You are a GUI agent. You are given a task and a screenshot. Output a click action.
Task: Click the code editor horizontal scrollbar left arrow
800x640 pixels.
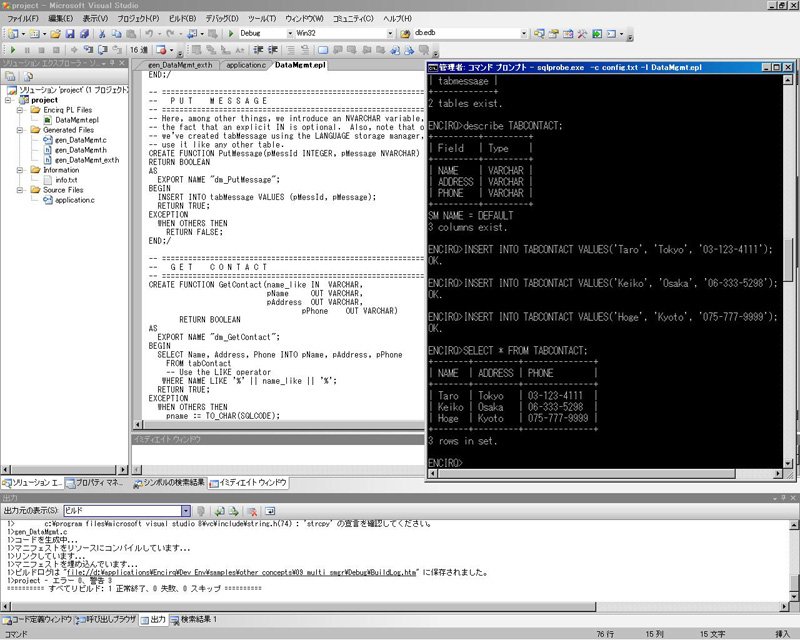point(137,425)
